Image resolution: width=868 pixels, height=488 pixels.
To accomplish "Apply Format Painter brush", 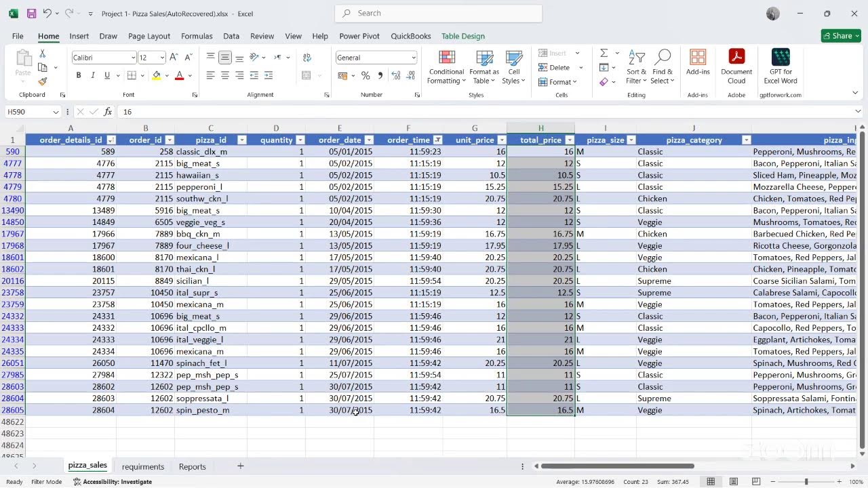I will pyautogui.click(x=43, y=81).
